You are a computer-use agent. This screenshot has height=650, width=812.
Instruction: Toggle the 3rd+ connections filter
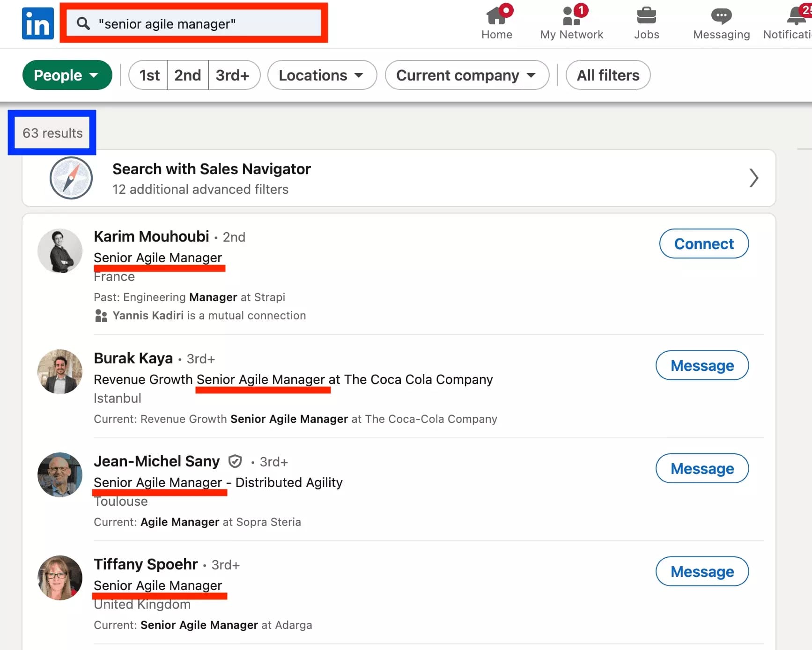coord(233,75)
